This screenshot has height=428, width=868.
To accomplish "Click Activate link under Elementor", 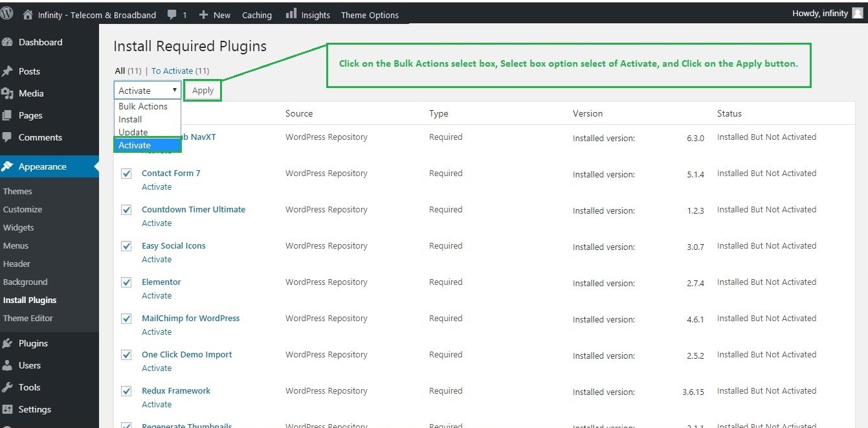I will (x=157, y=296).
